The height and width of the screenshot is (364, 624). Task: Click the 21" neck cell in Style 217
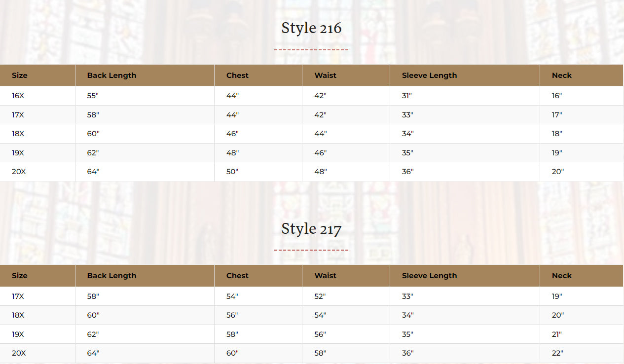pyautogui.click(x=557, y=334)
